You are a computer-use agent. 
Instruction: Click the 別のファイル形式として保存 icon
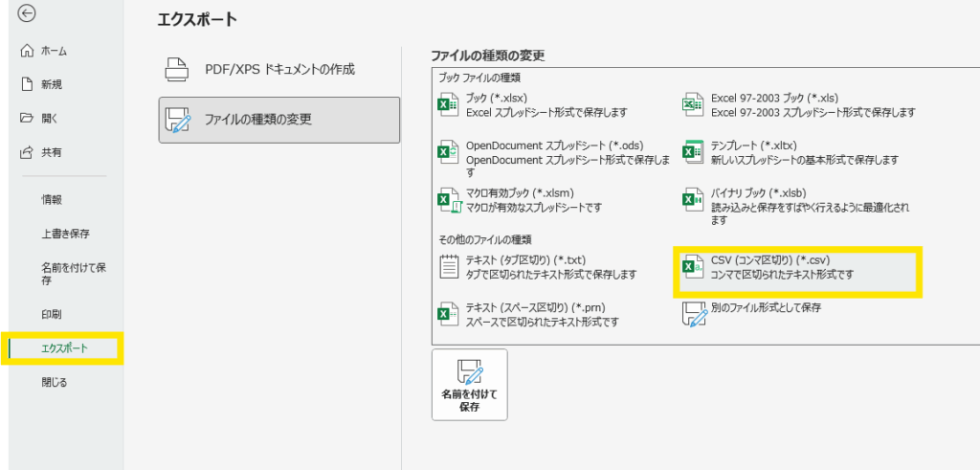(x=694, y=315)
